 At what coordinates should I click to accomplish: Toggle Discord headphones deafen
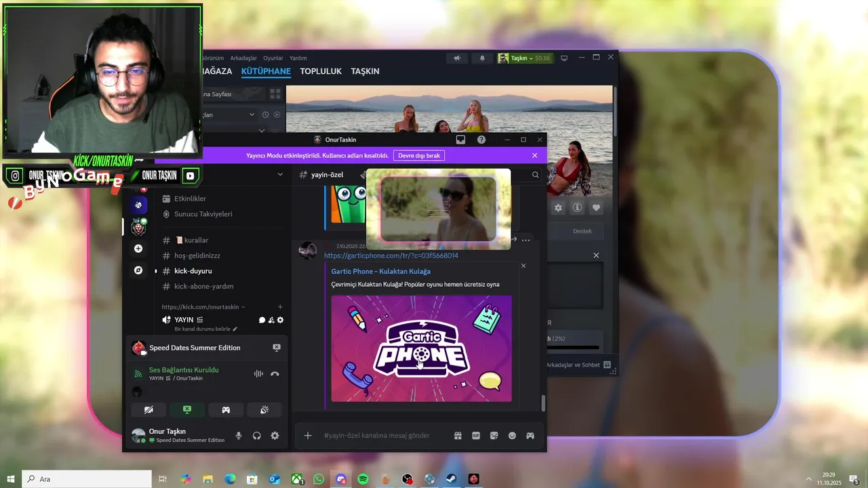(256, 436)
